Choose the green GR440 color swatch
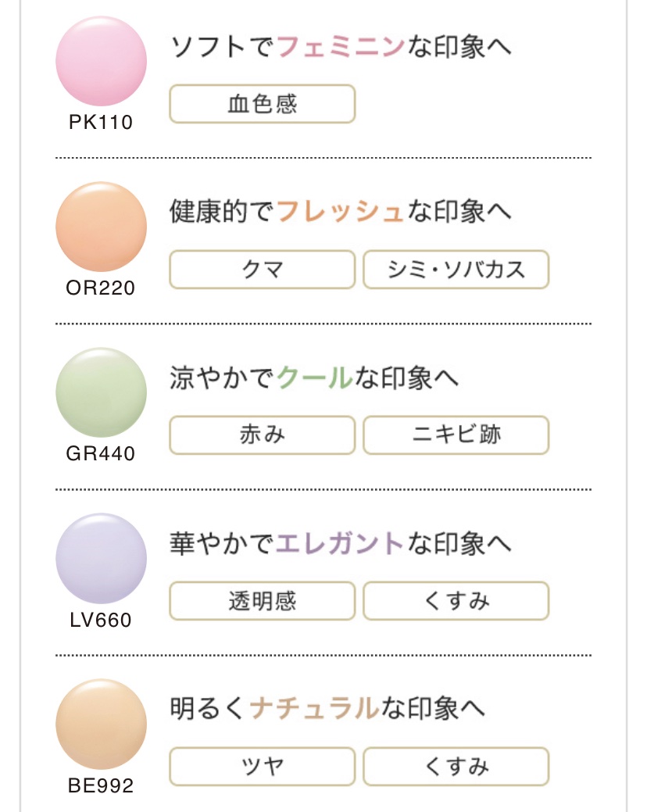The width and height of the screenshot is (647, 812). point(101,392)
